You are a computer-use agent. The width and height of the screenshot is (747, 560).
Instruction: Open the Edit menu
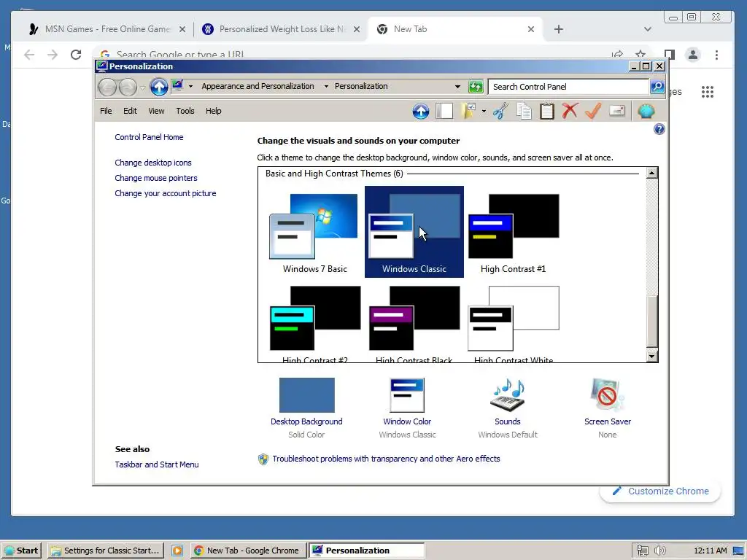(130, 111)
